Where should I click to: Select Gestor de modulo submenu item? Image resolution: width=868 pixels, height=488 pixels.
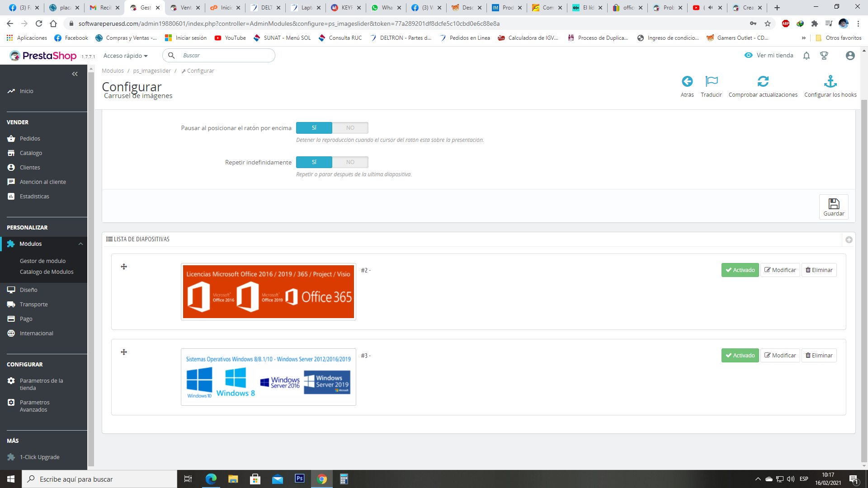click(42, 261)
